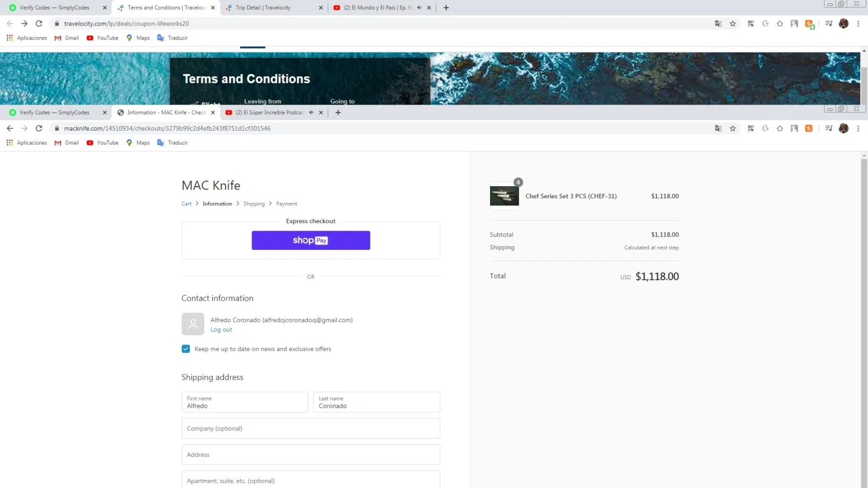Open Traducir bookmark in the MAC Knife window

[x=172, y=143]
